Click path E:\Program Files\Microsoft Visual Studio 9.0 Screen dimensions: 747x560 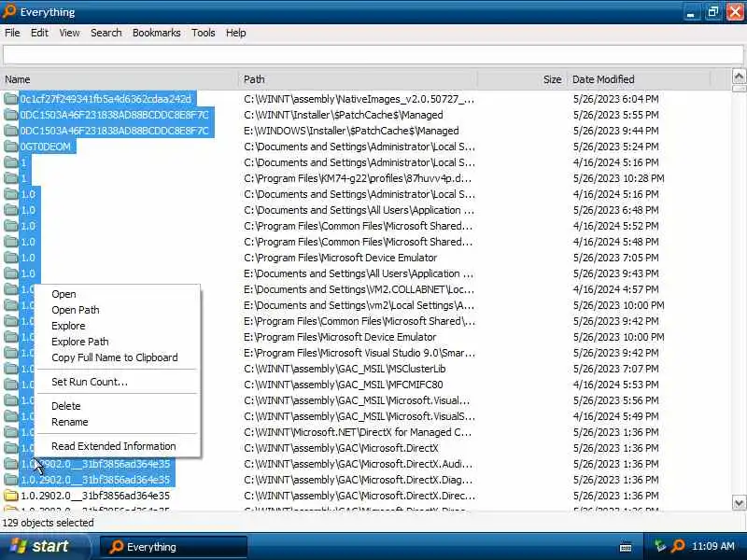coord(359,353)
